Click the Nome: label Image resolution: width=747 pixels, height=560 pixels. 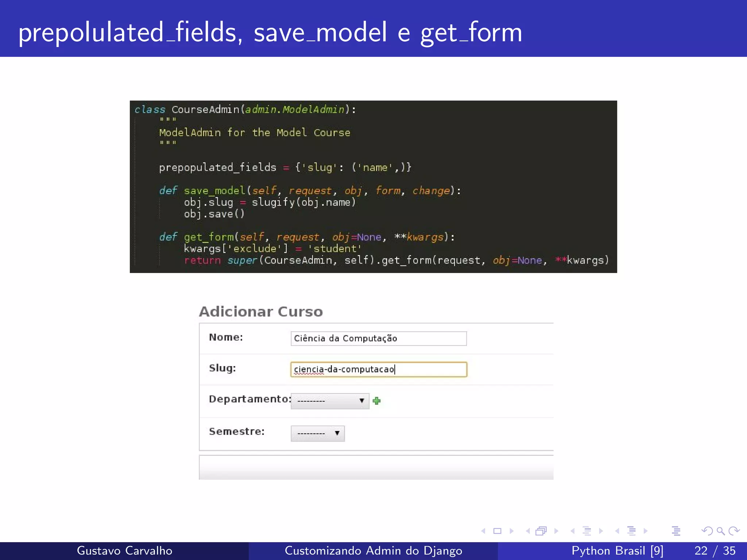pos(226,337)
